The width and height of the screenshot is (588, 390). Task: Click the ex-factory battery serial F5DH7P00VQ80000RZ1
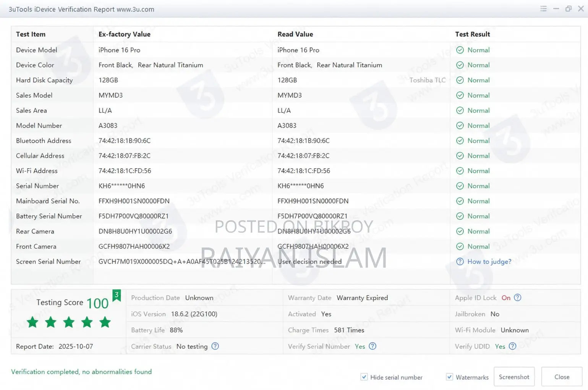(133, 216)
